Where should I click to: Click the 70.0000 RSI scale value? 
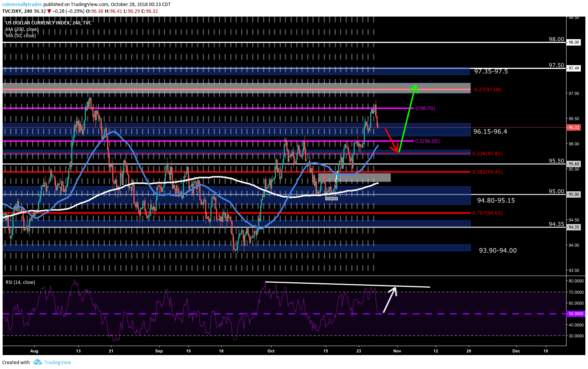point(576,292)
